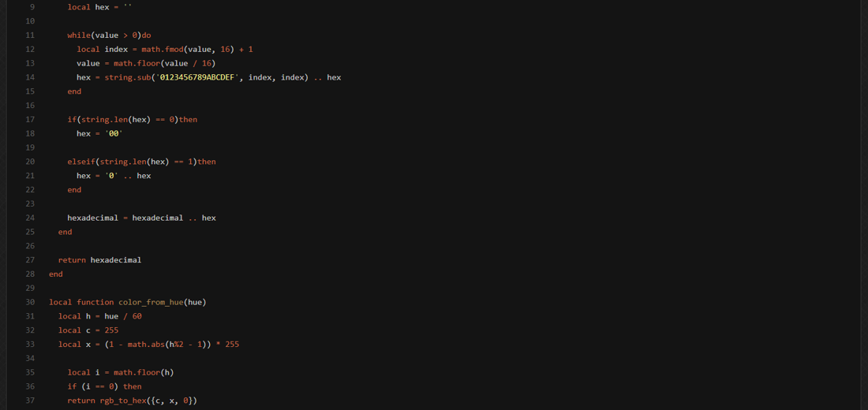This screenshot has width=868, height=410.
Task: Click the 'then' keyword on line 17
Action: (x=188, y=120)
